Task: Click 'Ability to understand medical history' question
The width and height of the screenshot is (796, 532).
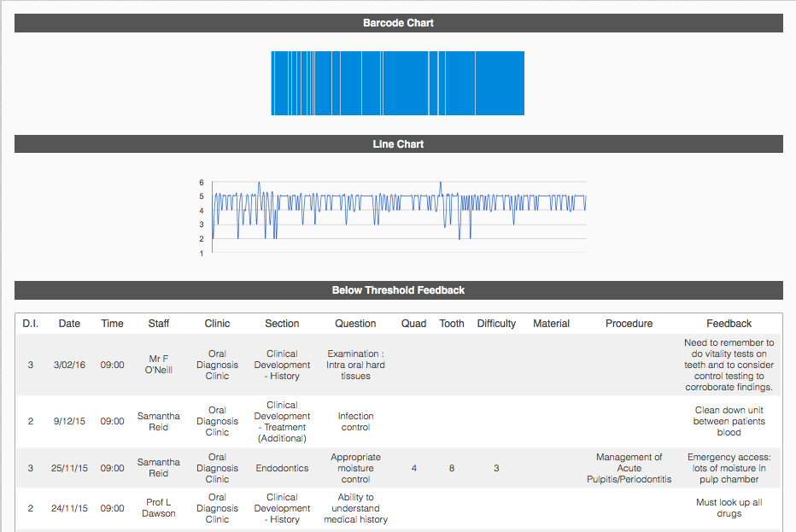Action: (x=355, y=508)
